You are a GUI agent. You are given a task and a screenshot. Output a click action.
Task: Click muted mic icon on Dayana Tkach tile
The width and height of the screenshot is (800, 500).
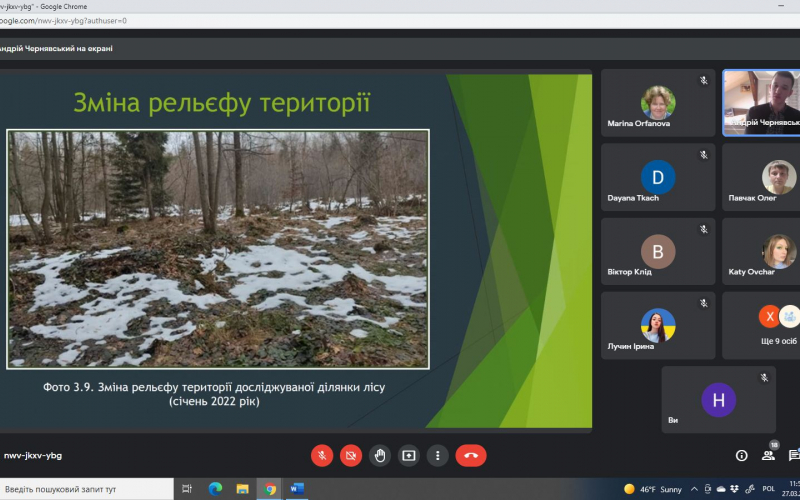(704, 155)
